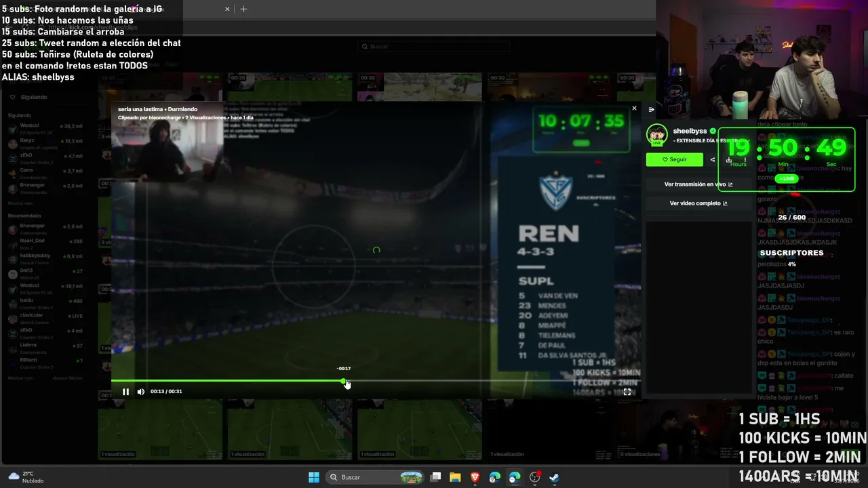Screen dimensions: 868x488
Task: Mute the clip volume
Action: click(141, 392)
